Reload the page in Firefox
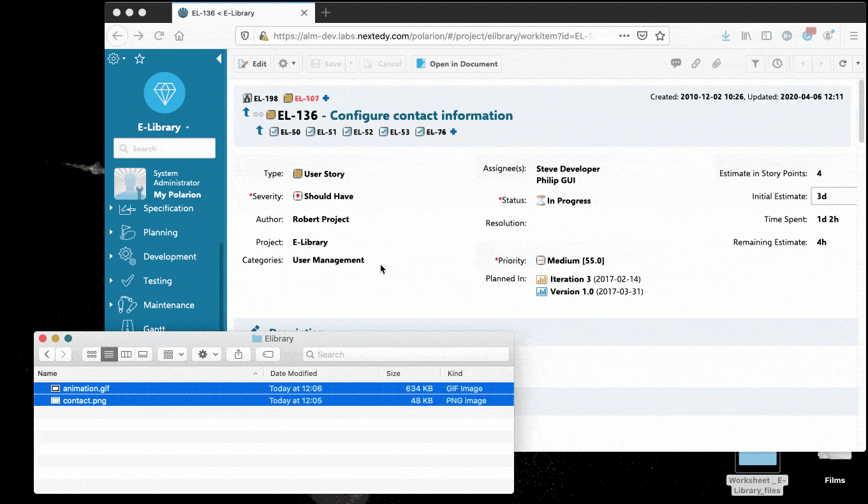868x504 pixels. tap(159, 36)
